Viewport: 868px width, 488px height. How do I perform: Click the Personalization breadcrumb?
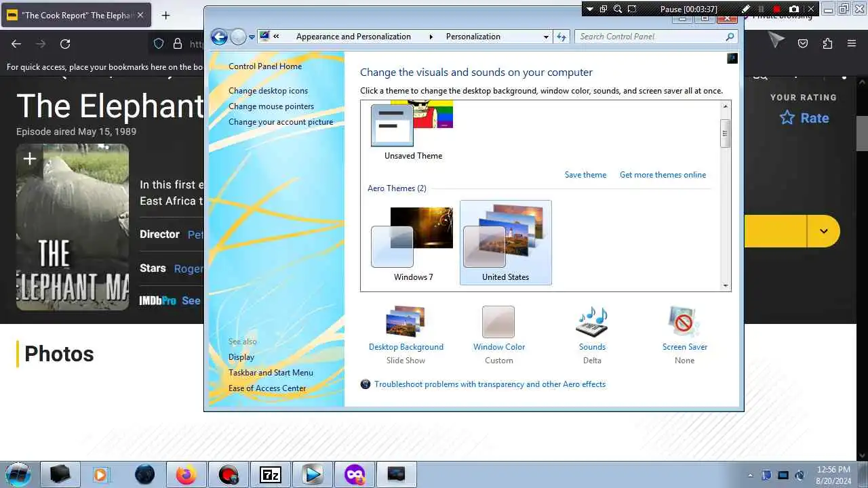click(x=473, y=37)
